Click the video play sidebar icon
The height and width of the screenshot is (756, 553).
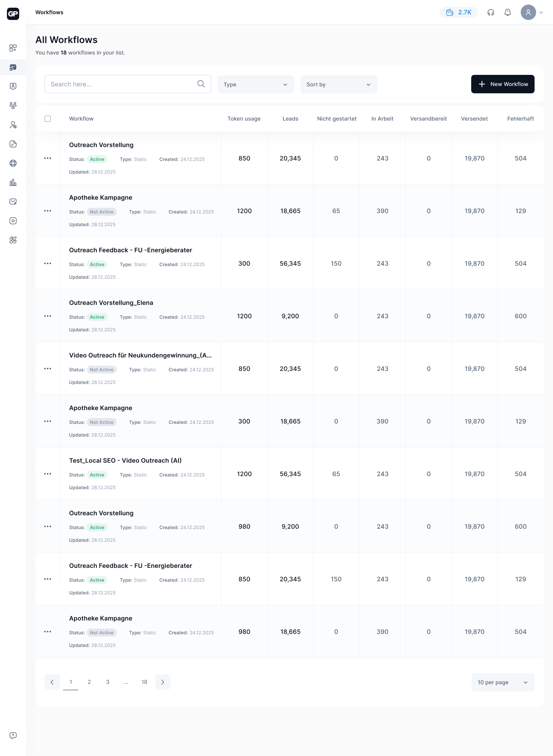click(13, 221)
